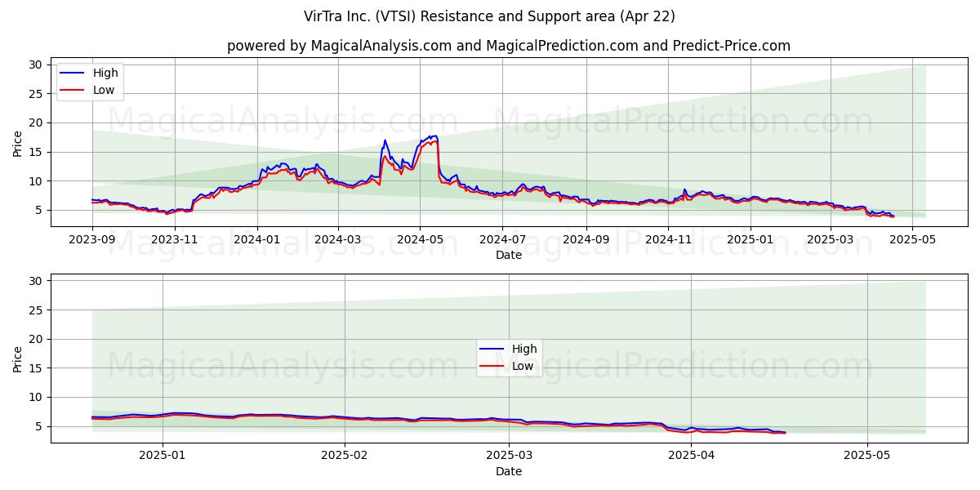Click the '2025-05' x-axis label on top chart
Viewport: 980px width, 490px height.
(x=911, y=240)
